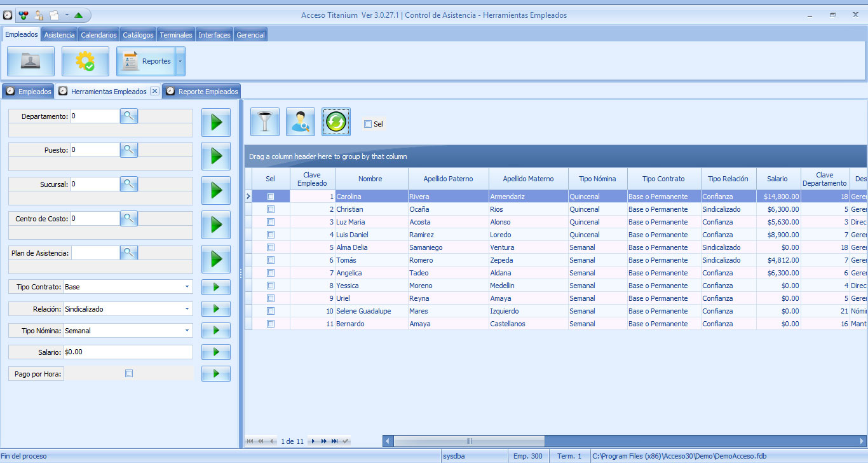Open the Relación dropdown list
This screenshot has width=868, height=463.
(187, 309)
